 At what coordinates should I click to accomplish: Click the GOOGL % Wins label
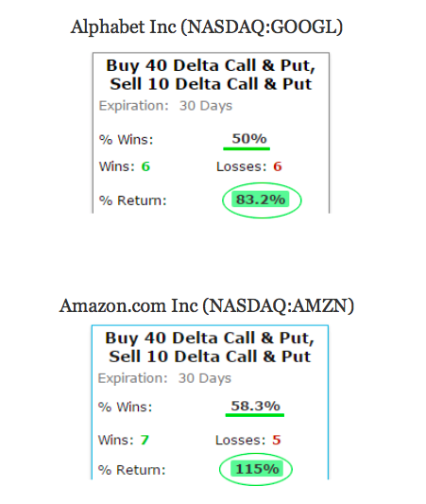point(127,140)
